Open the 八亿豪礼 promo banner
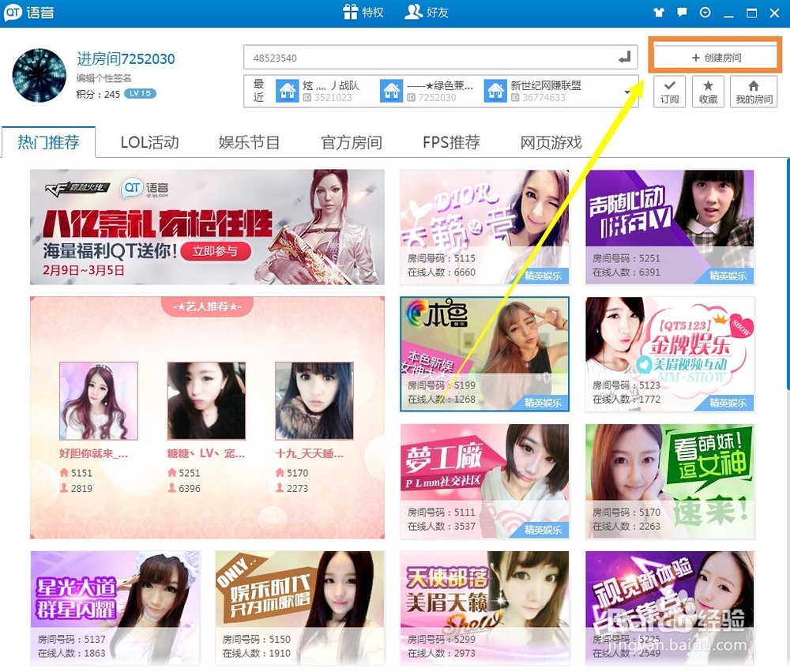This screenshot has width=790, height=672. [x=207, y=227]
